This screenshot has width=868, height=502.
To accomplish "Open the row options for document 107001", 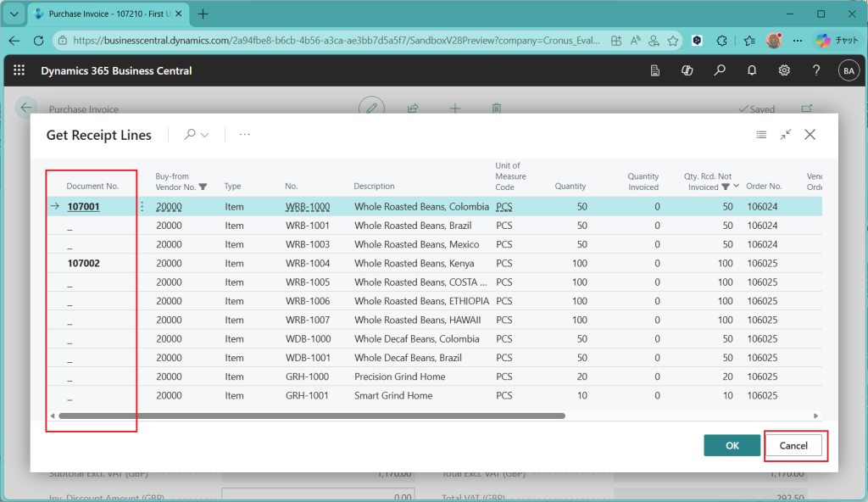I will pyautogui.click(x=142, y=207).
